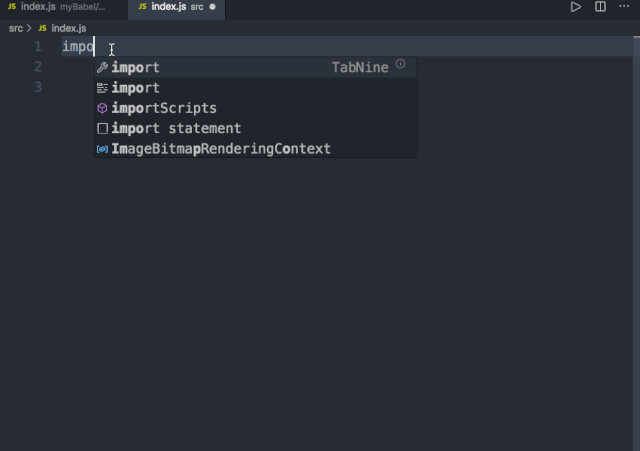
Task: Open the More Actions ellipsis menu
Action: (x=625, y=7)
